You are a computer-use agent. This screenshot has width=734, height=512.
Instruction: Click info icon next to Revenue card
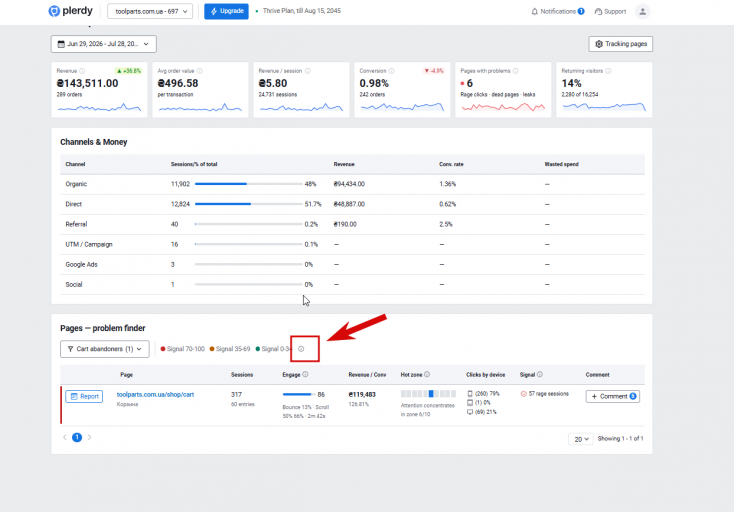pos(82,71)
